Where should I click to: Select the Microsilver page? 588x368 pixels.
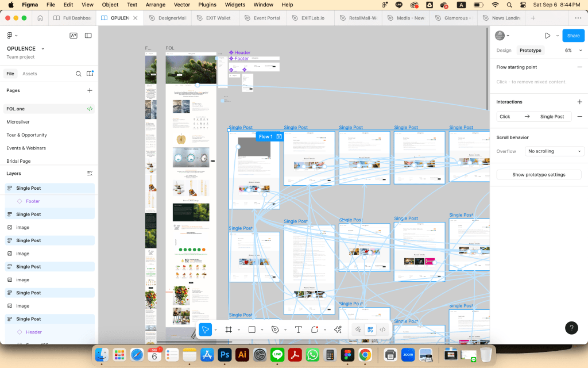[18, 122]
